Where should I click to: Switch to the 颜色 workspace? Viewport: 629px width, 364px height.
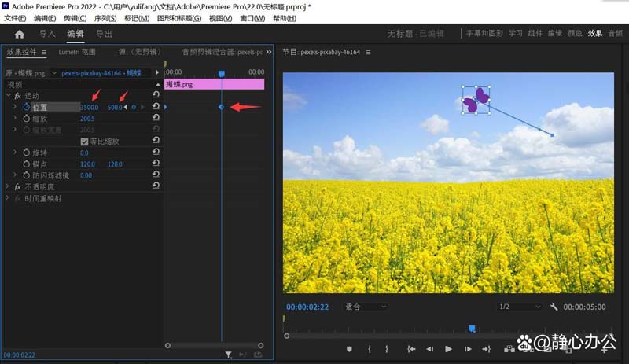pyautogui.click(x=576, y=34)
